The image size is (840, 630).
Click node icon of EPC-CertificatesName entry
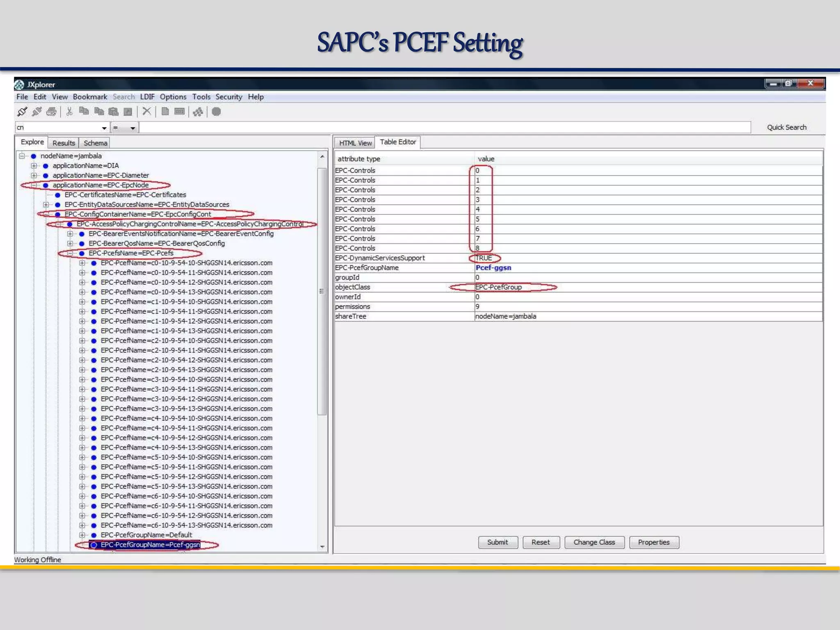pos(57,195)
